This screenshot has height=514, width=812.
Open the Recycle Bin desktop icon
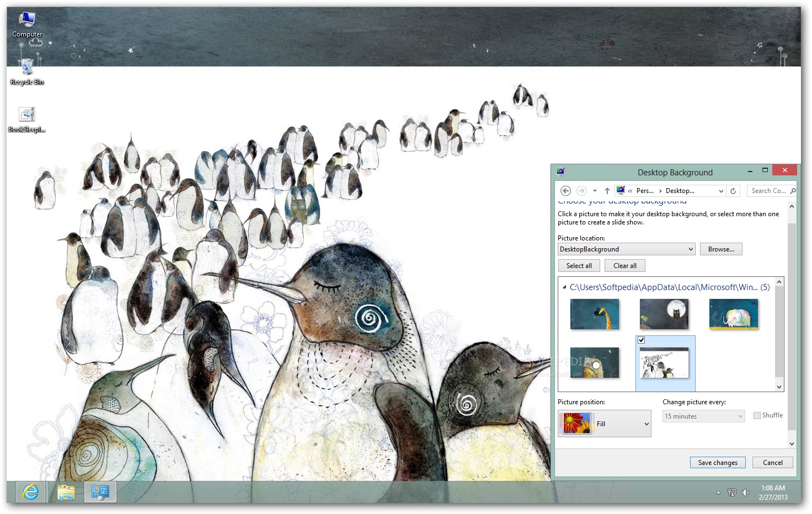coord(27,72)
